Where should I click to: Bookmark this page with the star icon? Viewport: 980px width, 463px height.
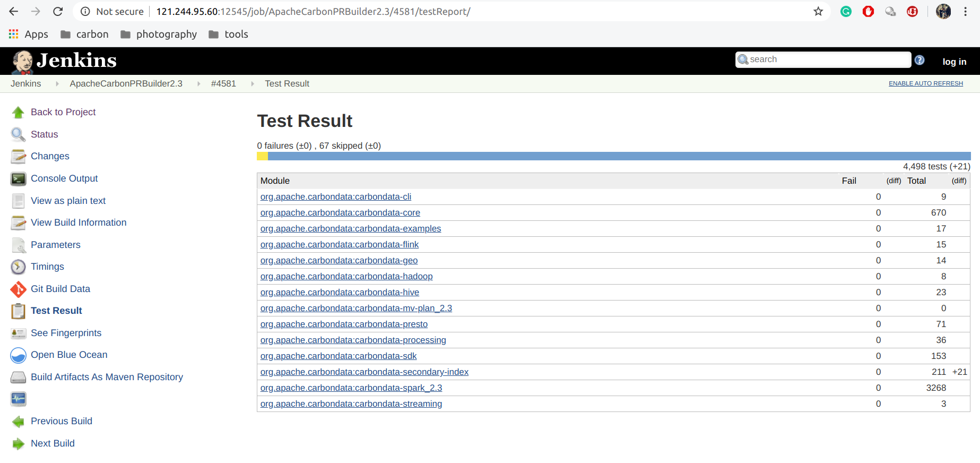(x=818, y=12)
